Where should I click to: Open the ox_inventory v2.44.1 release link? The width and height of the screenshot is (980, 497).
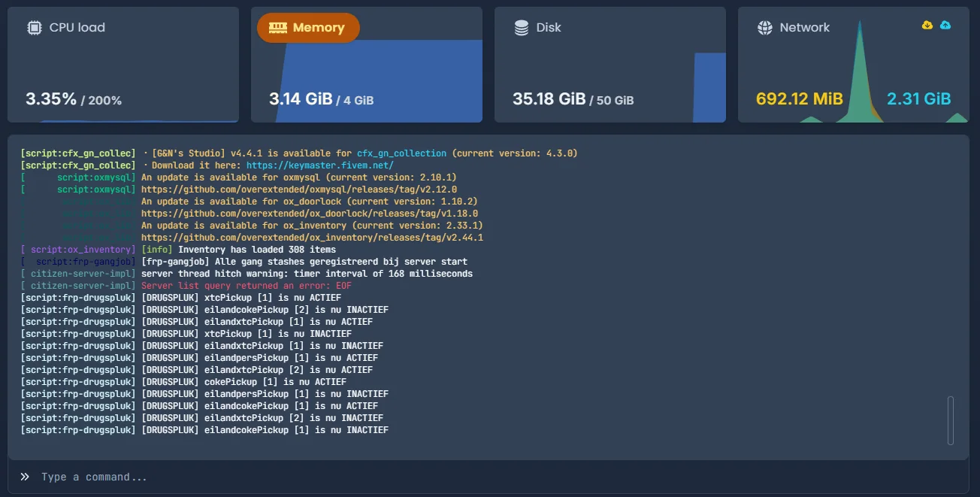pyautogui.click(x=312, y=238)
